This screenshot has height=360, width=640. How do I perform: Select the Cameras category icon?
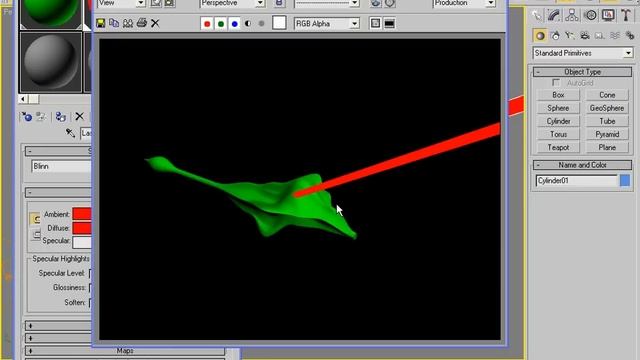tap(585, 36)
